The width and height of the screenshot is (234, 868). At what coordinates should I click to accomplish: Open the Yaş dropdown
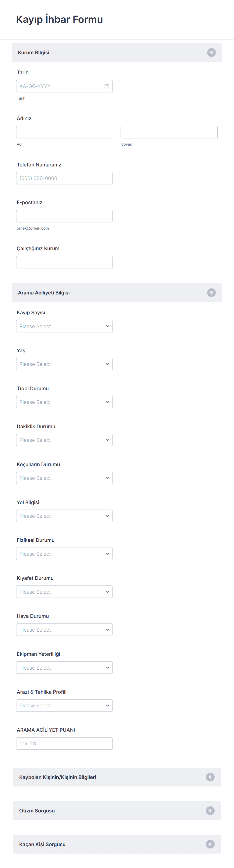tap(64, 364)
